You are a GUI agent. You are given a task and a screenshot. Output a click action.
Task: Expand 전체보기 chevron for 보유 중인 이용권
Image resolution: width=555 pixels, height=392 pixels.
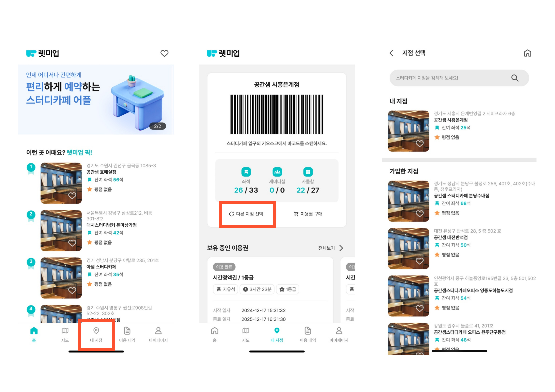click(341, 248)
